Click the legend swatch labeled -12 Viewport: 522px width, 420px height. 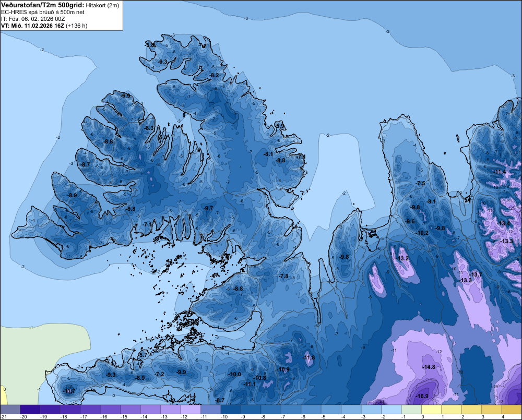pos(191,409)
